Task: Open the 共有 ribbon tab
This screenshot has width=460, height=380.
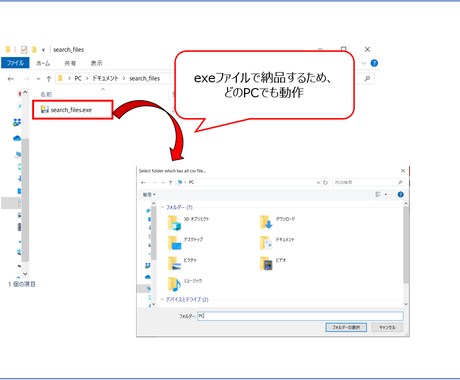Action: [70, 63]
